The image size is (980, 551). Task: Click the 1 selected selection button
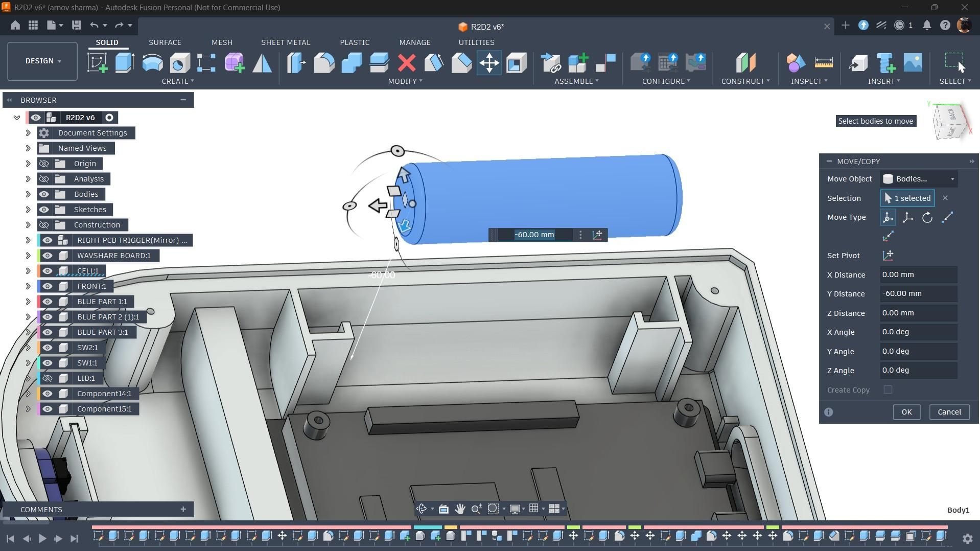pyautogui.click(x=907, y=198)
